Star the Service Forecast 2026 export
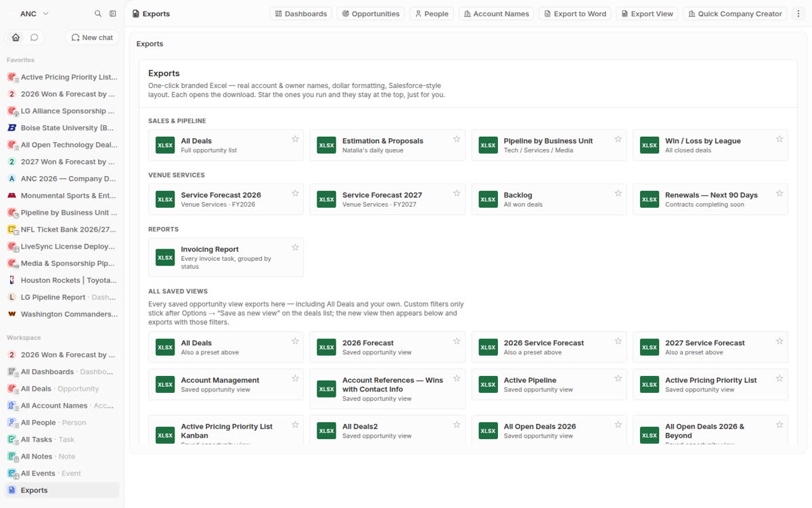 [x=295, y=193]
